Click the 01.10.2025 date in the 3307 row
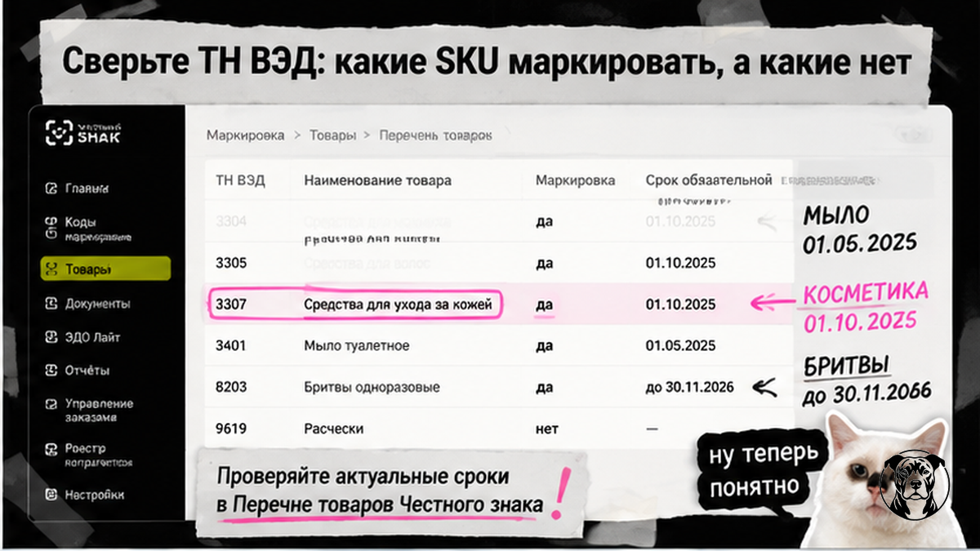 coord(680,304)
